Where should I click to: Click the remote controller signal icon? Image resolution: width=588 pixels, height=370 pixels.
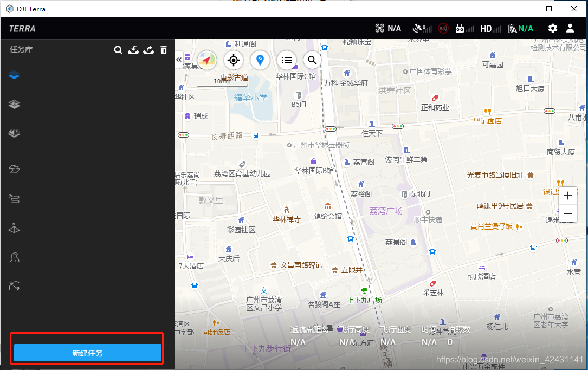pos(464,29)
